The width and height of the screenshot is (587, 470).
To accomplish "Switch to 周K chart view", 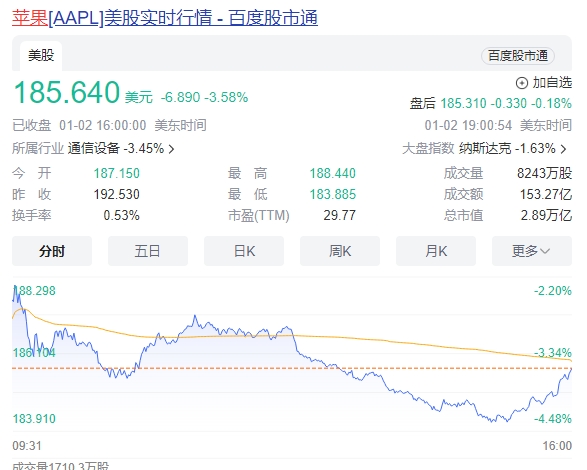I will click(x=340, y=251).
